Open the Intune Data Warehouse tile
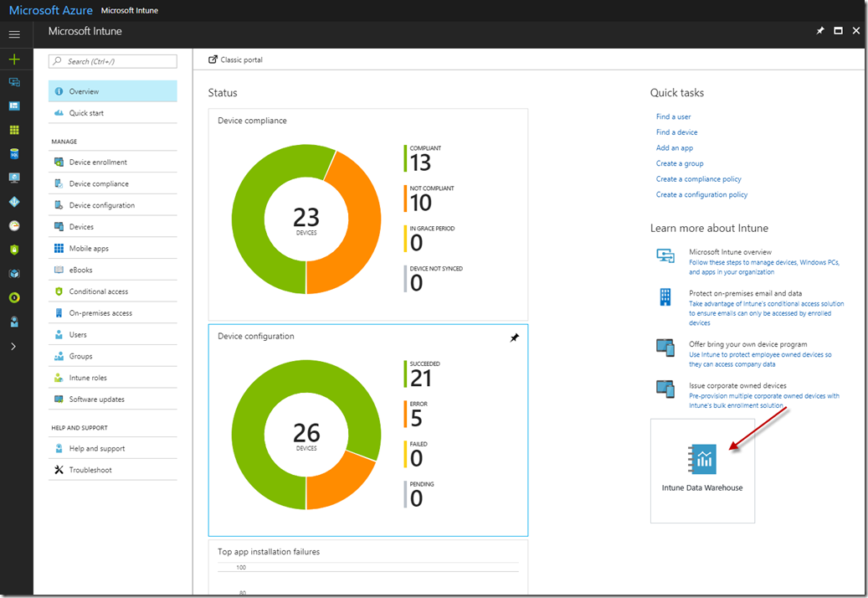 pos(702,471)
